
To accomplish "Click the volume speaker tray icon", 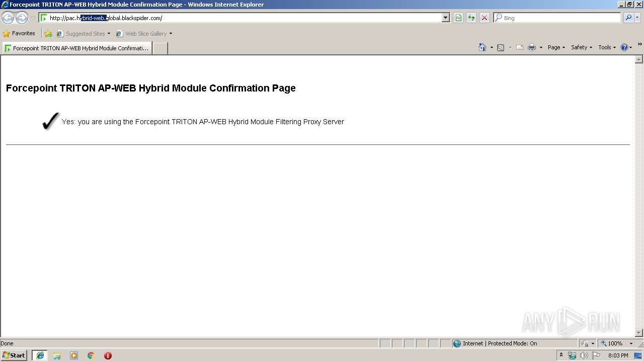I will point(584,355).
